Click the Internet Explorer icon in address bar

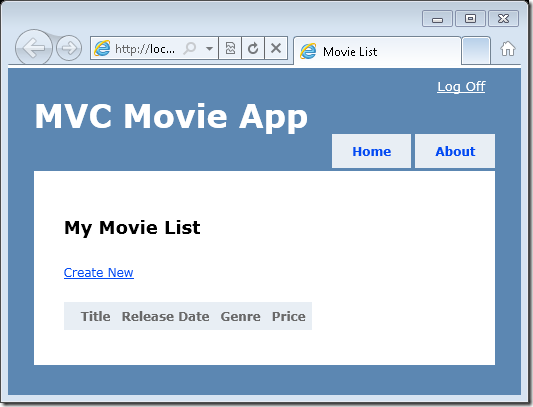pyautogui.click(x=102, y=48)
